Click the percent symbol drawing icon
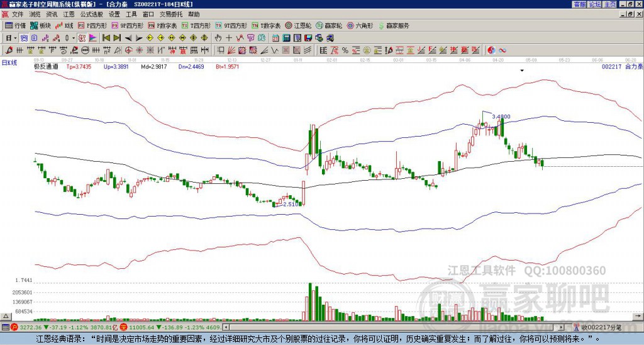The height and width of the screenshot is (345, 644). point(345,50)
